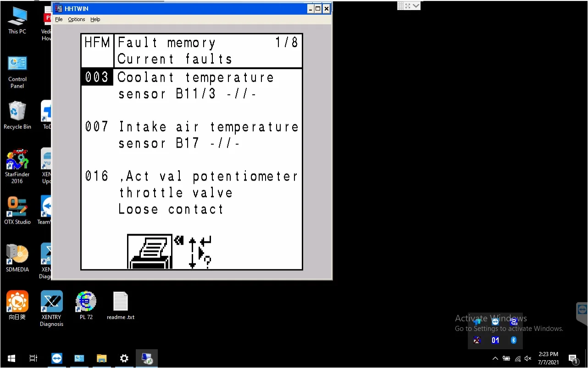The width and height of the screenshot is (588, 368).
Task: Click the TeamViewer icon in tray overflow
Action: click(x=495, y=322)
